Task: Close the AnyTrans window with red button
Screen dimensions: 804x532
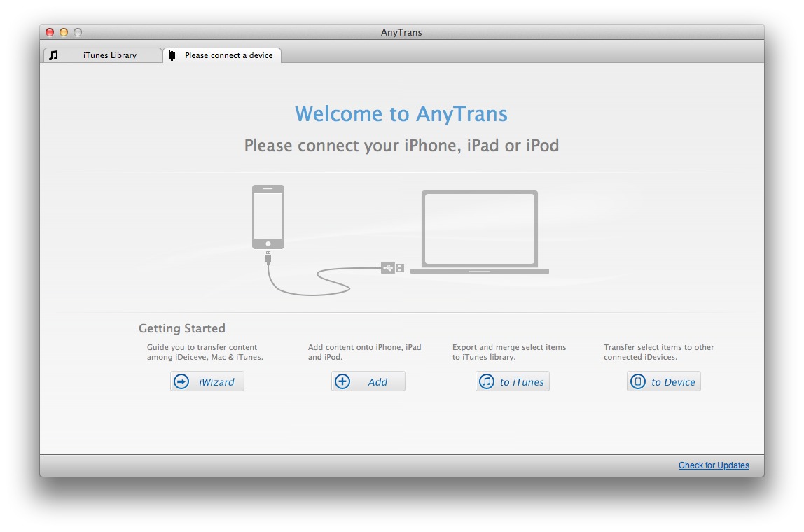Action: (50, 32)
